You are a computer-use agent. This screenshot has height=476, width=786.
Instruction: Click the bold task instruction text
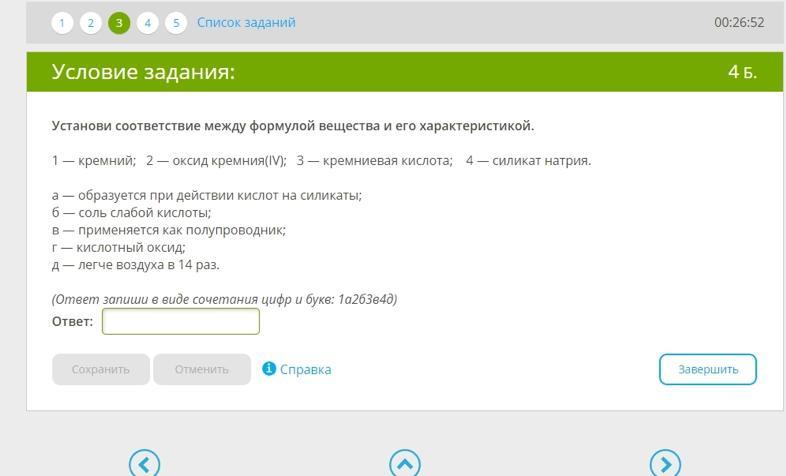click(x=293, y=126)
